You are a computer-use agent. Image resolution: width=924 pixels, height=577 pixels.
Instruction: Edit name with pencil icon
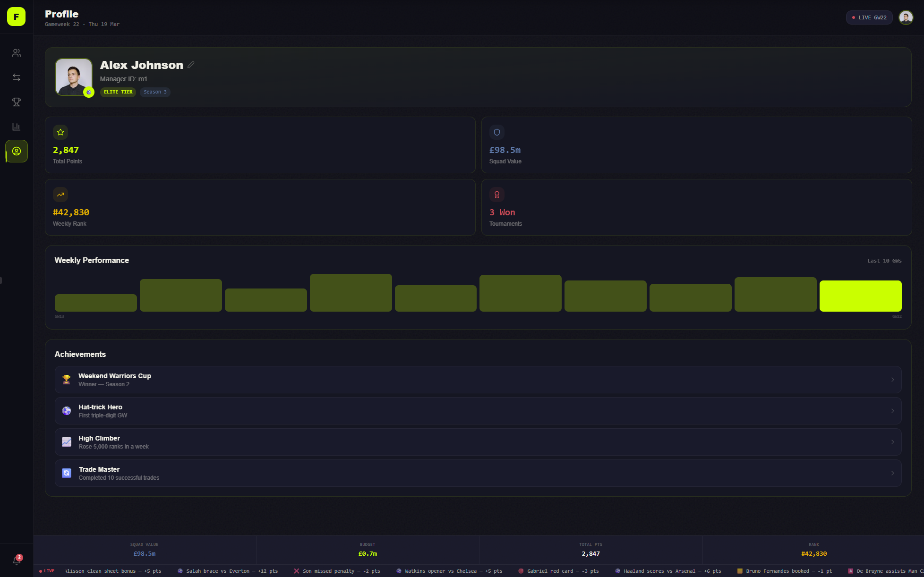coord(191,65)
